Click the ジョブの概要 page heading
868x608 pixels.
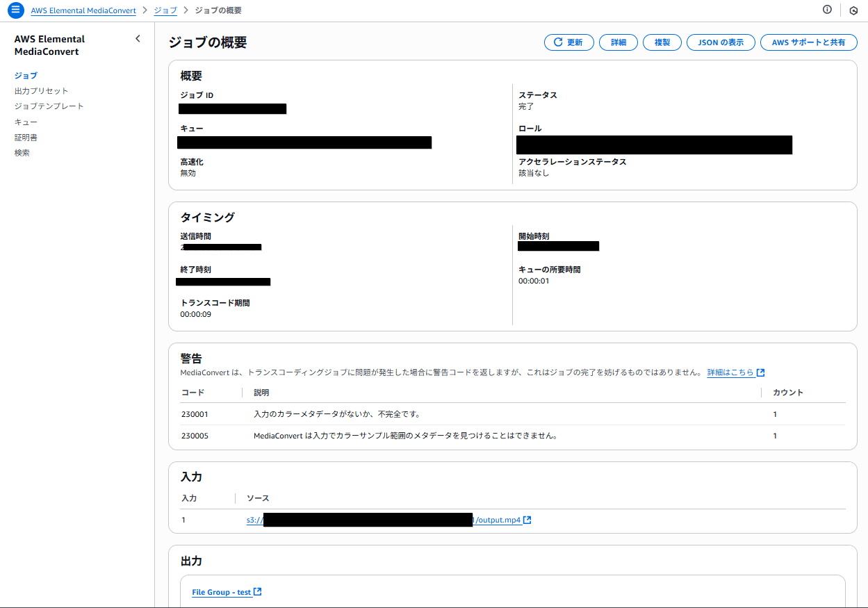pos(208,42)
